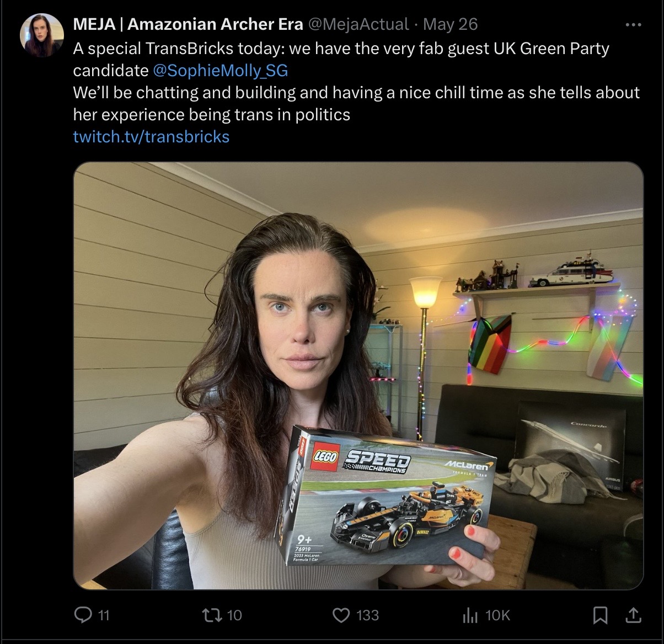The width and height of the screenshot is (664, 644).
Task: Toggle the bookmark icon on this post
Action: (x=601, y=615)
